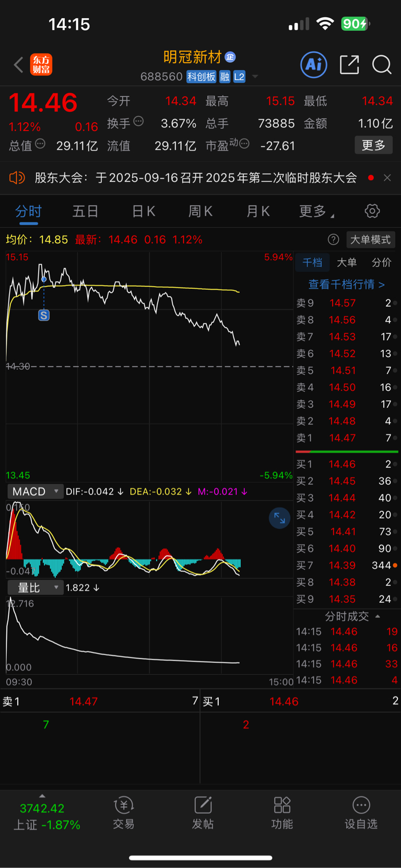
Task: Switch to 日K tab
Action: pyautogui.click(x=143, y=211)
